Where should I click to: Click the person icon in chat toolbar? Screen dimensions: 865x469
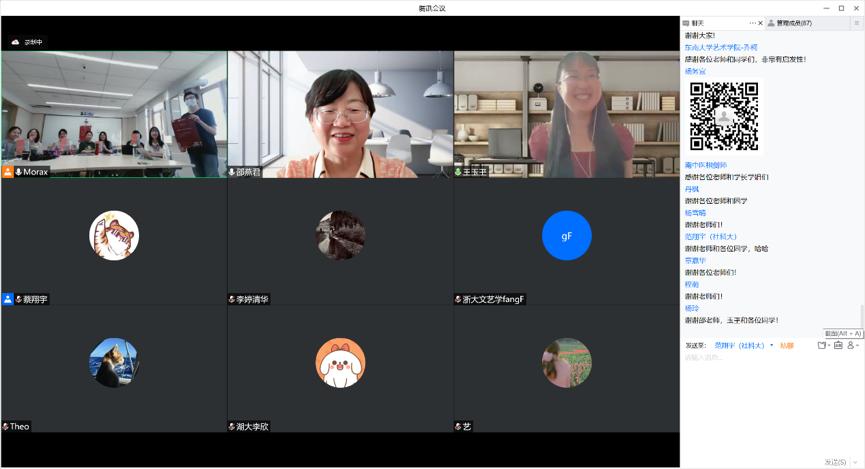(851, 345)
